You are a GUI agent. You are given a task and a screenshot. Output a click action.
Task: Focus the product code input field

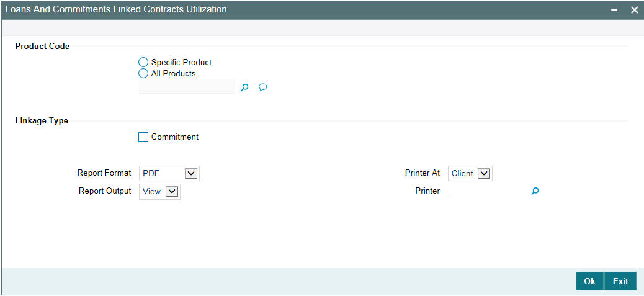(x=187, y=87)
